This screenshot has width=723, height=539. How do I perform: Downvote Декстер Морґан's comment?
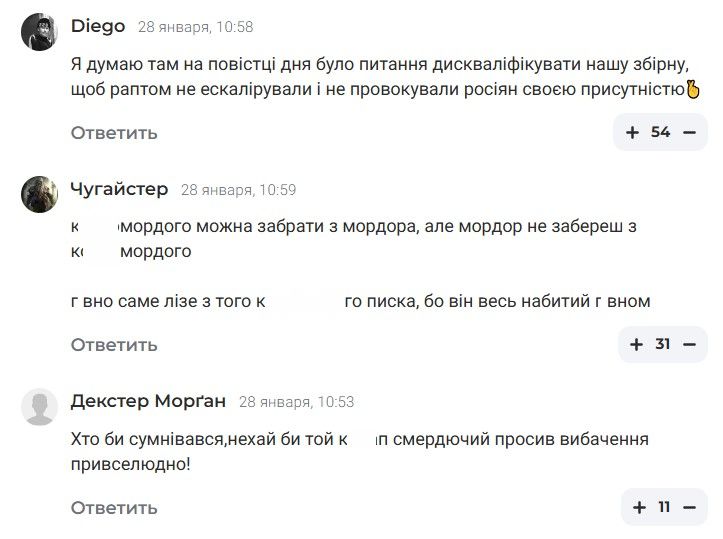[x=689, y=508]
